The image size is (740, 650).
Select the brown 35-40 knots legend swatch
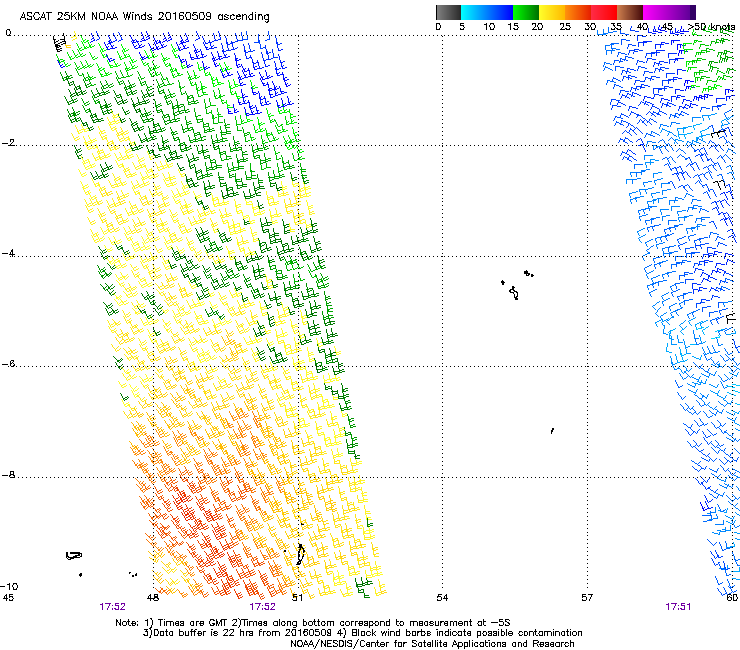coord(630,12)
